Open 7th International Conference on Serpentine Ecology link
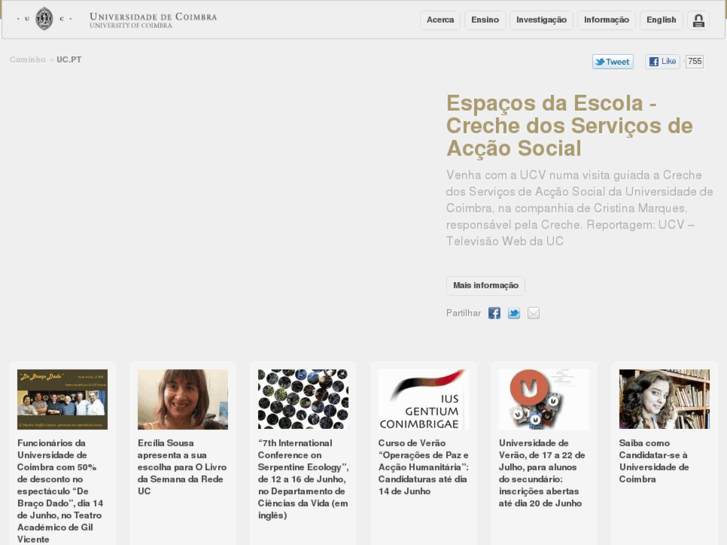The height and width of the screenshot is (545, 727). point(303,479)
